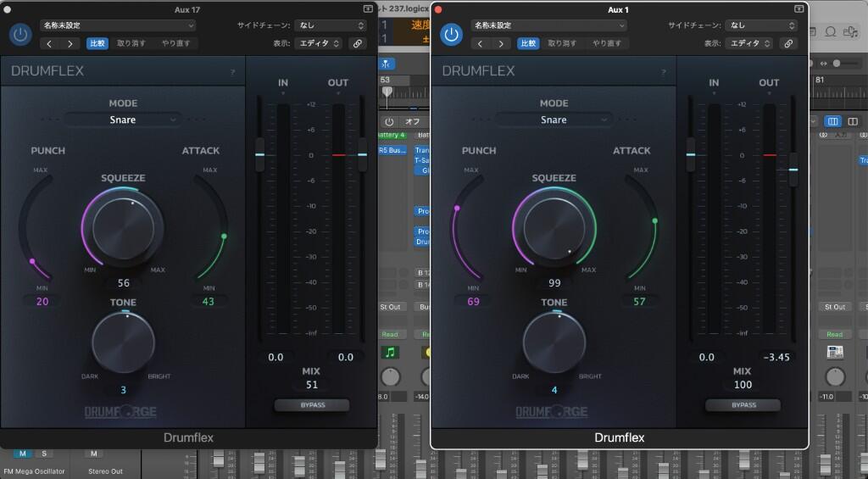The image size is (868, 479).
Task: Click link icon in Aux 1 window
Action: pos(788,43)
